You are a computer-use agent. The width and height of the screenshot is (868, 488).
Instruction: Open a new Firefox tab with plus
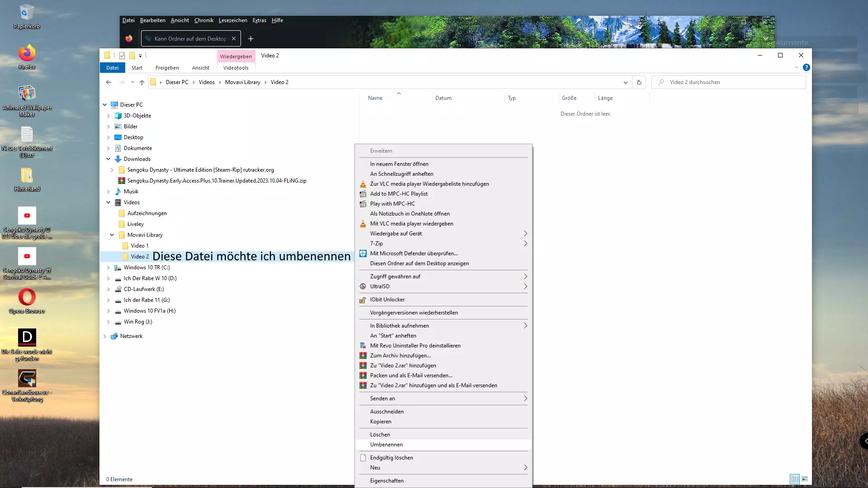(x=251, y=39)
